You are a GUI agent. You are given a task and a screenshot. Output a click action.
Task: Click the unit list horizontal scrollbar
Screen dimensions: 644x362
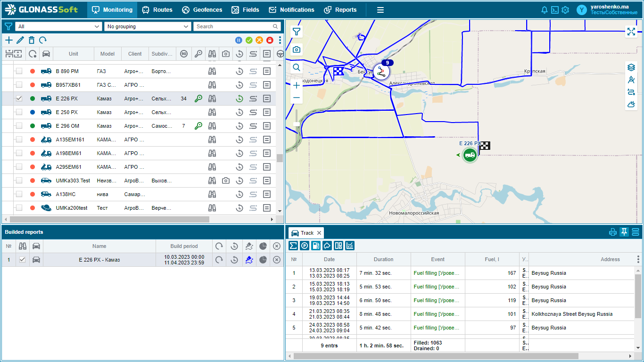click(x=109, y=220)
